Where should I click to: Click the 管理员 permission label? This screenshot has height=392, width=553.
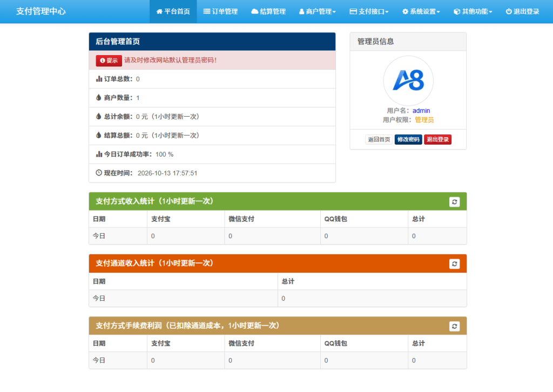424,120
